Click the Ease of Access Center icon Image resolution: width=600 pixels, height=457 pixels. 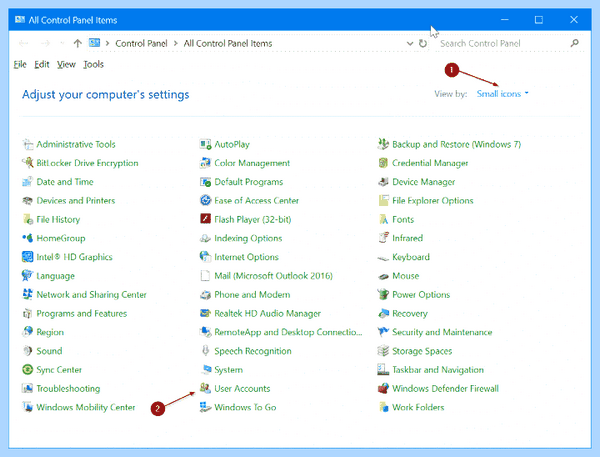[x=205, y=201]
